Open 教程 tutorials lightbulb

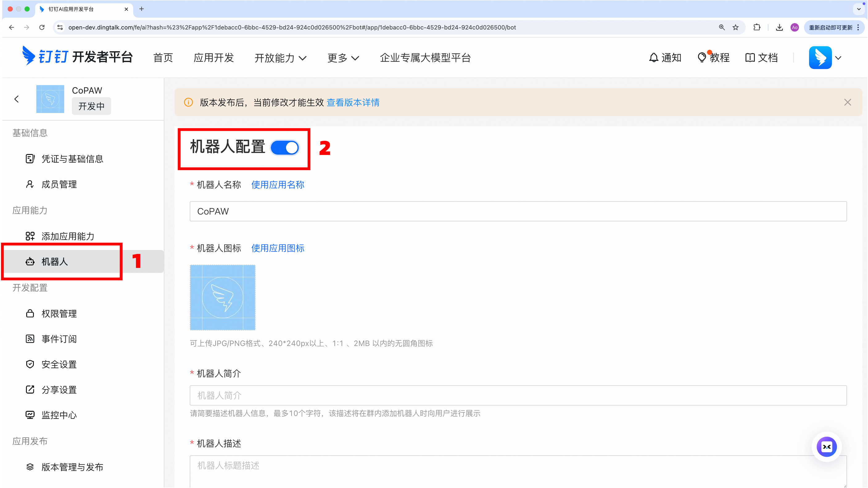[713, 58]
